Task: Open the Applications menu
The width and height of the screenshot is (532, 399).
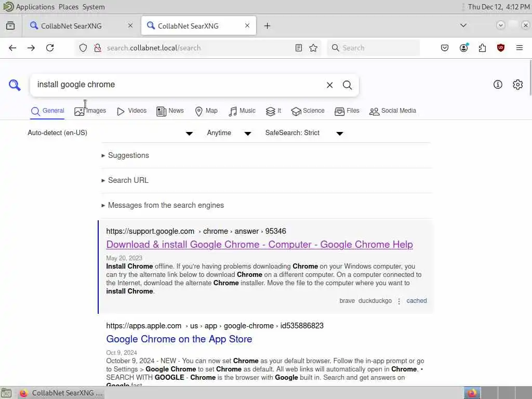Action: click(35, 7)
